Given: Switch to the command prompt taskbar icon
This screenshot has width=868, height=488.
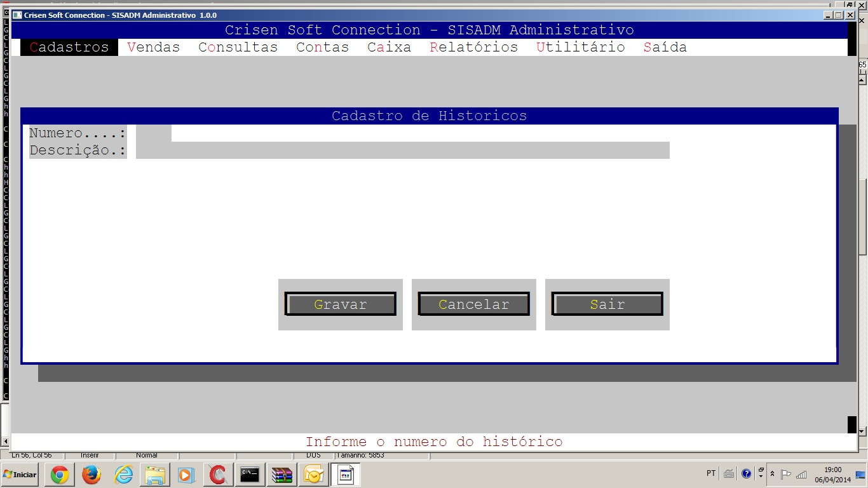Looking at the screenshot, I should [250, 475].
